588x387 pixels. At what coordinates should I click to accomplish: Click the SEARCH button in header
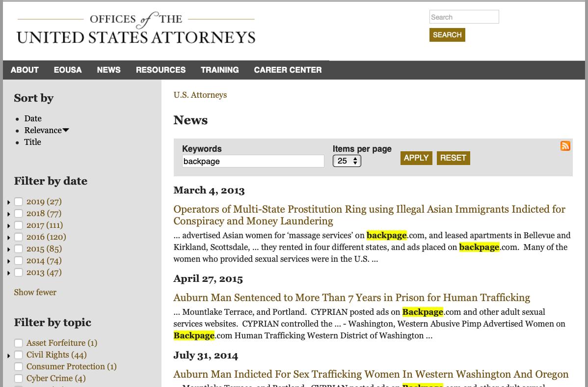[447, 35]
